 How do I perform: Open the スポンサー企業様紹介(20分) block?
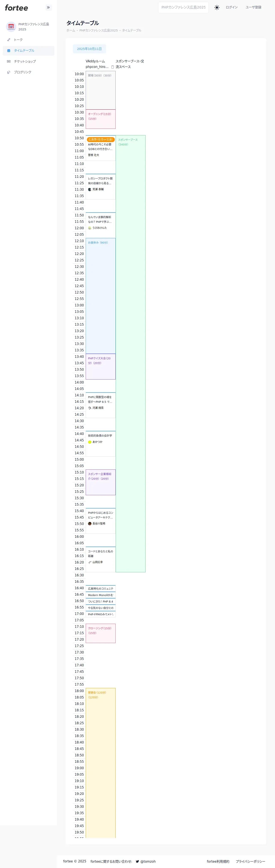pyautogui.click(x=100, y=482)
